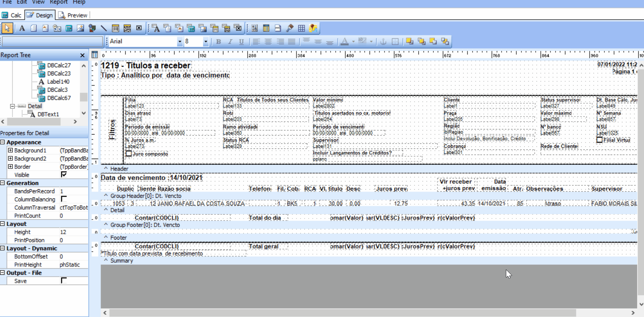Toggle the Save property checkbox

point(64,281)
